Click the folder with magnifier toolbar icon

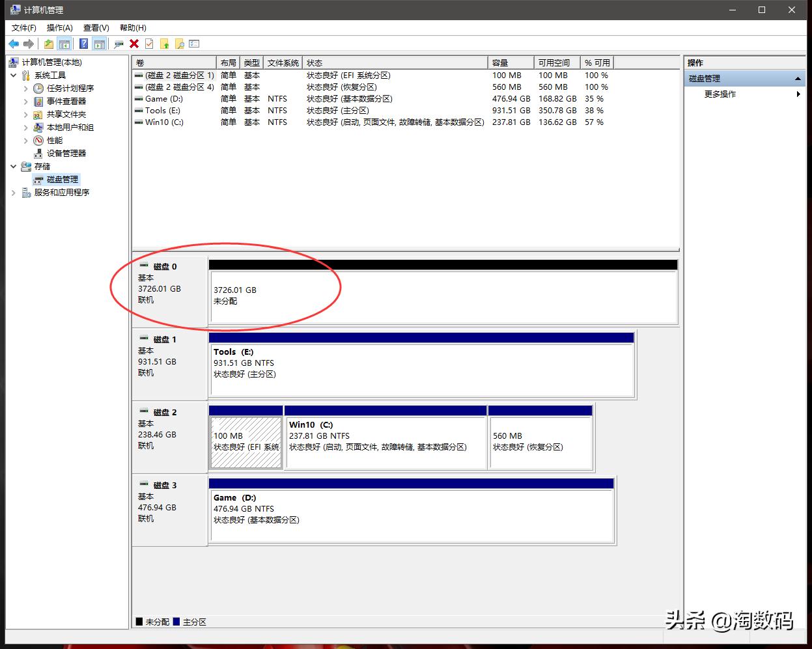[x=180, y=44]
